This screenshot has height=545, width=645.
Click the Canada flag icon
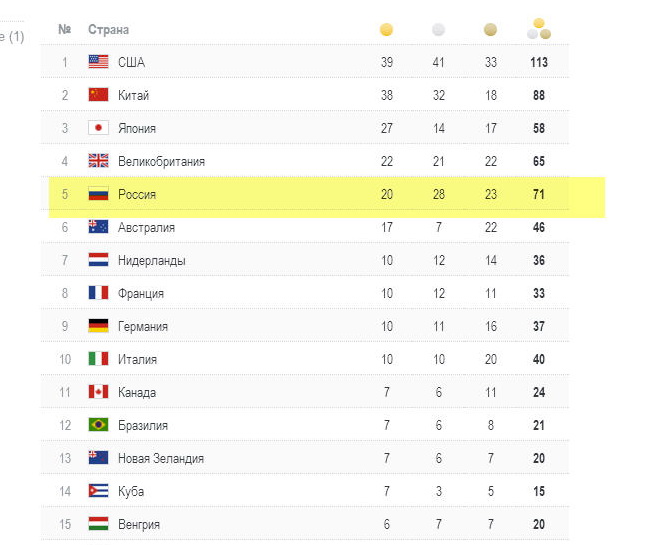pyautogui.click(x=98, y=392)
